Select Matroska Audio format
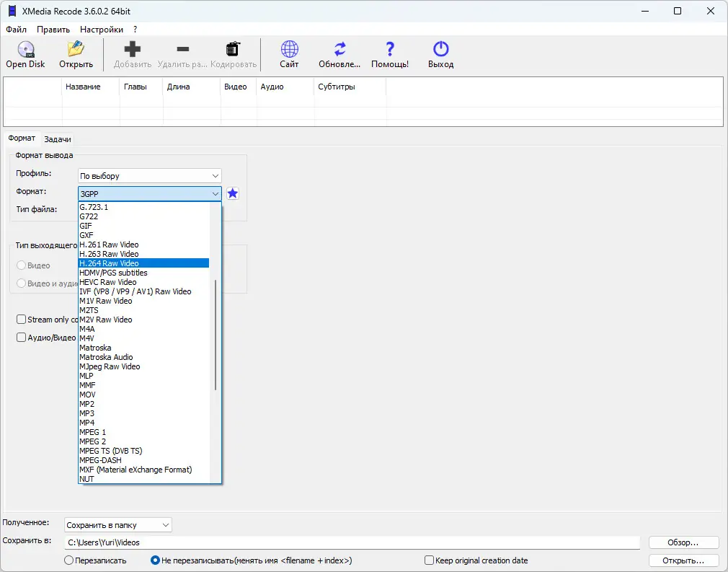This screenshot has height=572, width=728. point(144,357)
